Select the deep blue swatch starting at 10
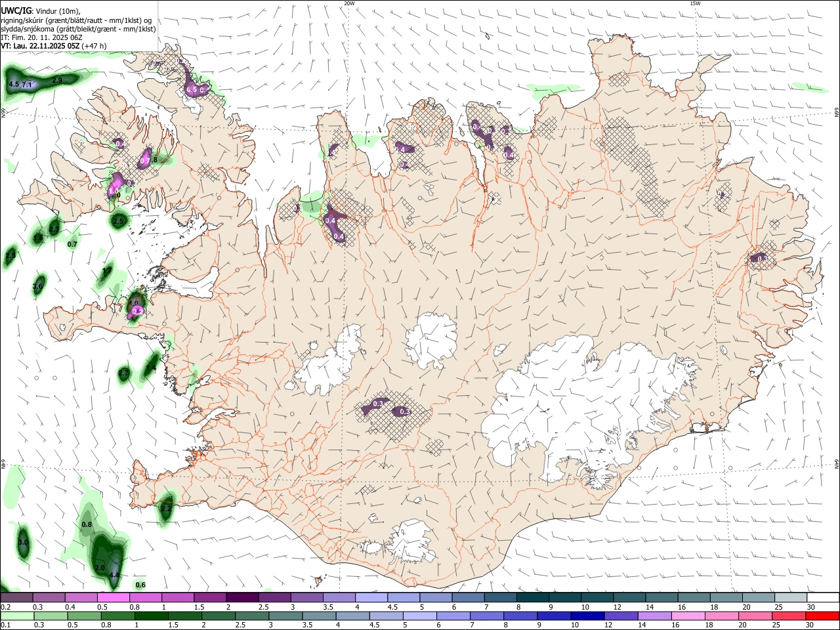The width and height of the screenshot is (840, 630). tap(587, 616)
